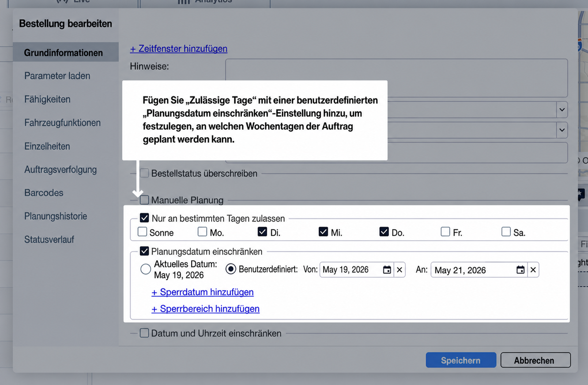588x385 pixels.
Task: Check the Fr. day checkbox
Action: click(445, 232)
